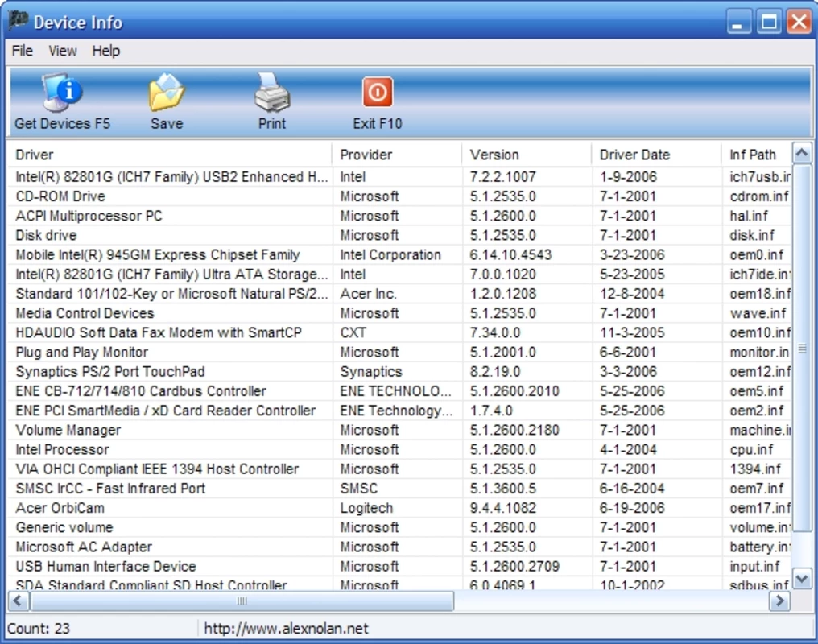This screenshot has height=644, width=818.
Task: Click the vertical scrollbar up arrow
Action: 802,153
